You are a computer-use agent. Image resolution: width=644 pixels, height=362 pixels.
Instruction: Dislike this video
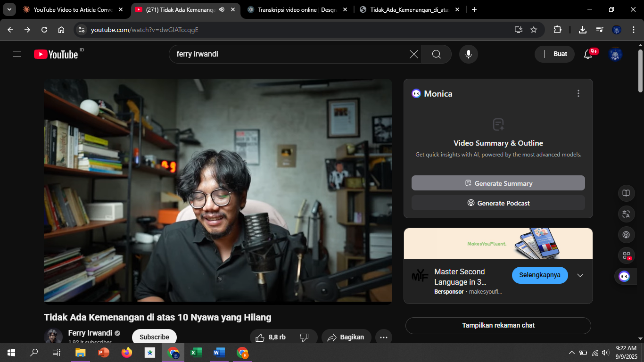[305, 337]
